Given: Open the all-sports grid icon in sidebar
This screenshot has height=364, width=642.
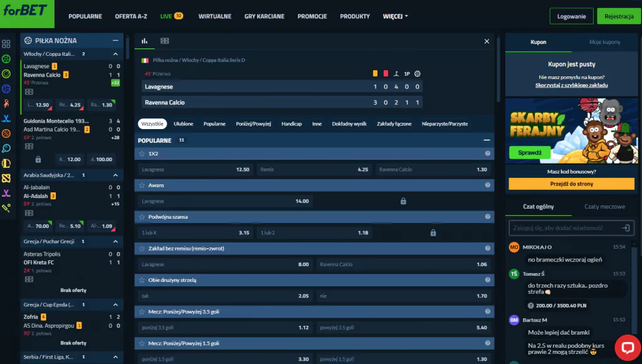Looking at the screenshot, I should coord(6,44).
